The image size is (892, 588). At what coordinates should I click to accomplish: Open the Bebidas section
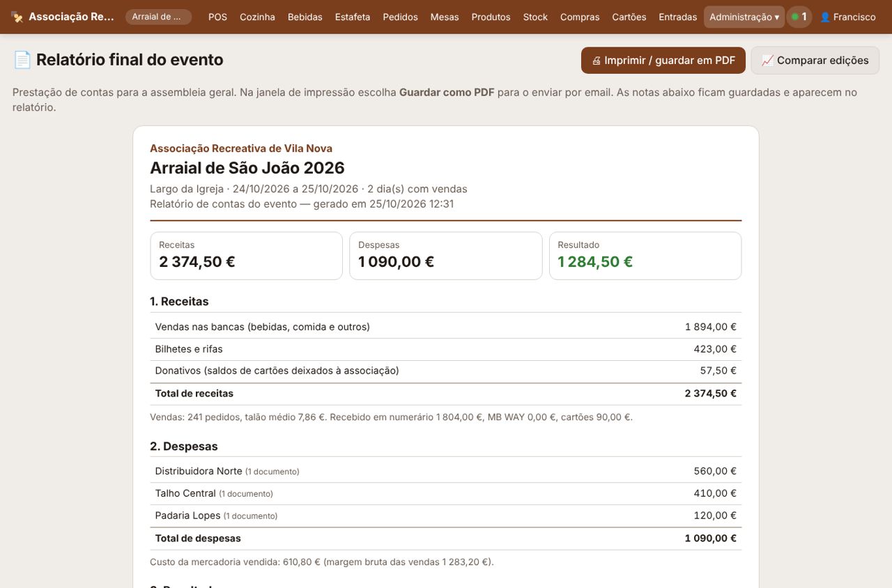point(305,17)
